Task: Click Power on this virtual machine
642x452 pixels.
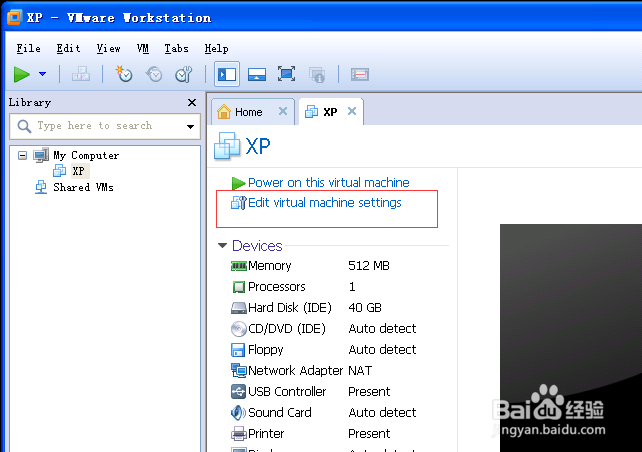Action: coord(328,183)
